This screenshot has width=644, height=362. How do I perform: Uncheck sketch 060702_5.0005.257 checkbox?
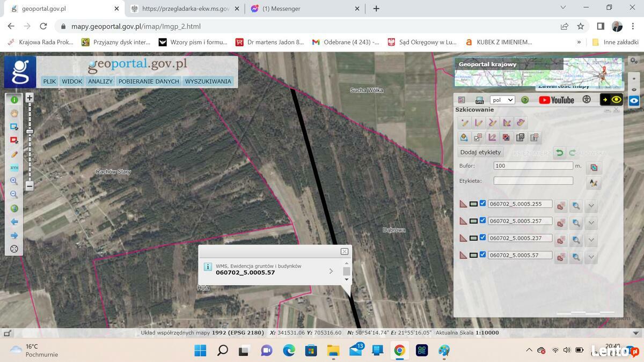(482, 220)
